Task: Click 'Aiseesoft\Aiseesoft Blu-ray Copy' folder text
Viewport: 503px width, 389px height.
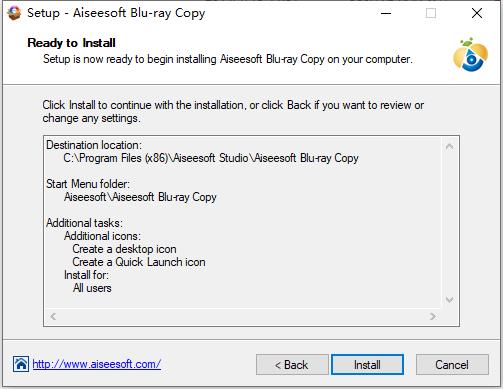Action: [x=140, y=197]
